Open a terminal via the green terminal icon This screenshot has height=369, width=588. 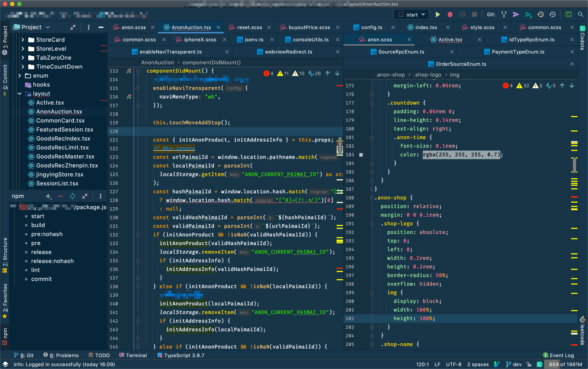(x=569, y=14)
